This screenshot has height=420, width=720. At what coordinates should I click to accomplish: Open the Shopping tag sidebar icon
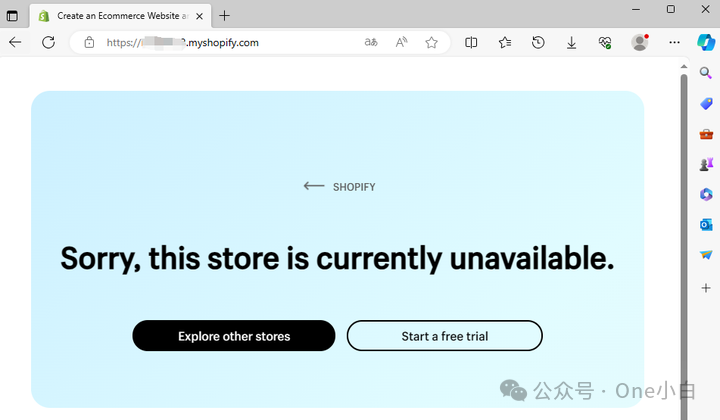click(706, 103)
